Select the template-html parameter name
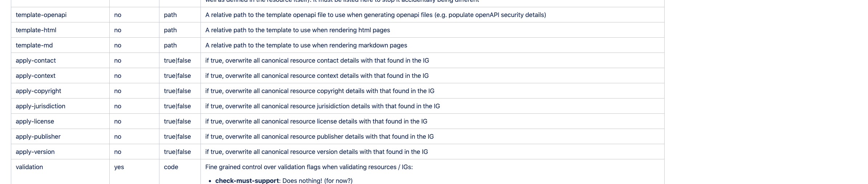 [x=36, y=30]
